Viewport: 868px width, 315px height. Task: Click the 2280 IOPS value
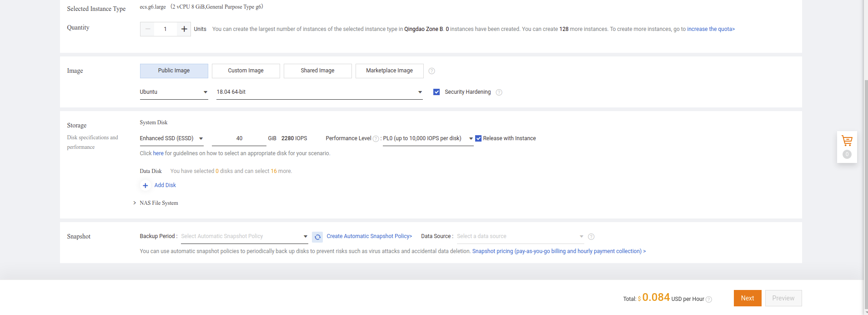(x=294, y=138)
